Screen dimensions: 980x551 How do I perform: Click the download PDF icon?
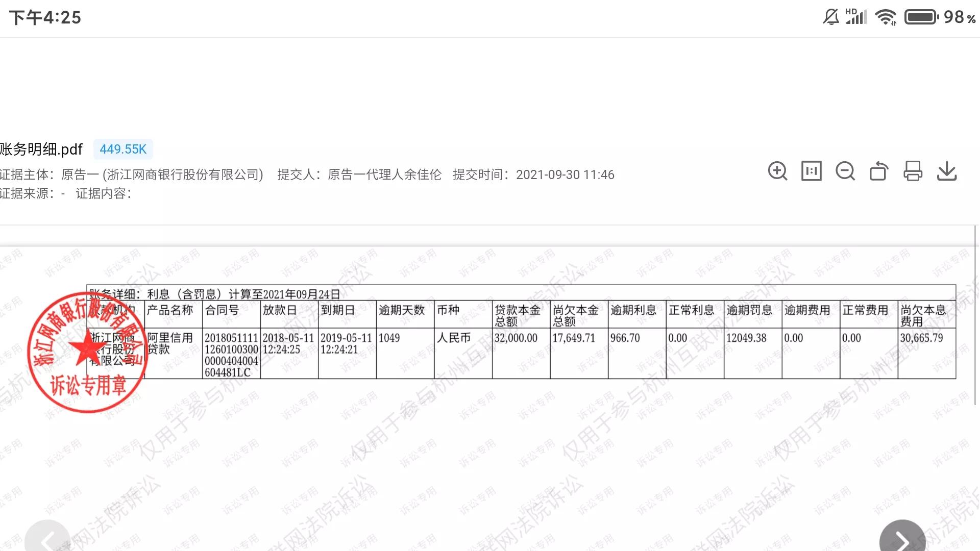coord(949,171)
